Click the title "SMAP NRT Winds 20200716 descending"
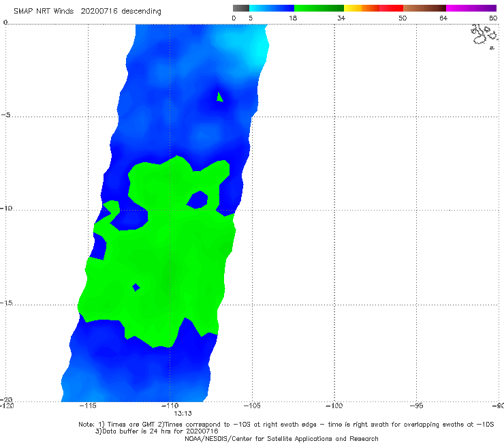Viewport: 504px width, 443px height. click(x=87, y=12)
